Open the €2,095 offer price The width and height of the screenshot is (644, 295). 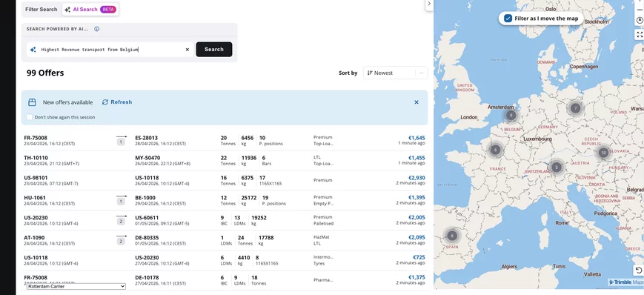[416, 237]
